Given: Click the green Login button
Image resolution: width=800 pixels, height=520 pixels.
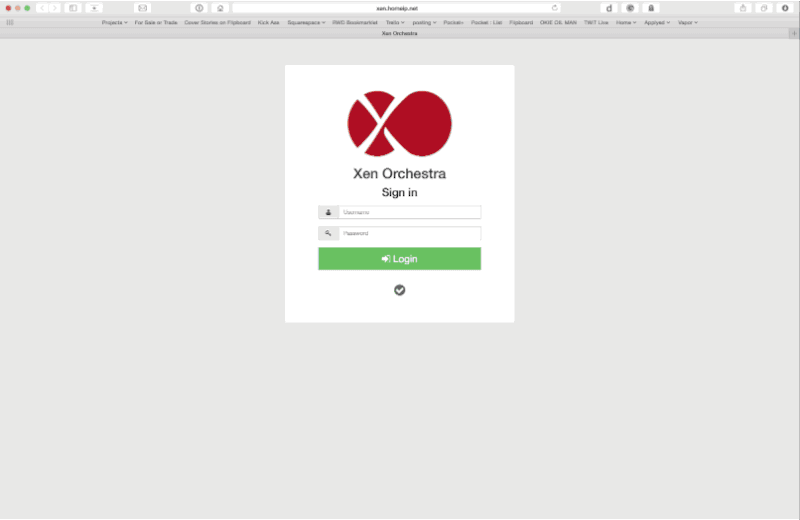Looking at the screenshot, I should (399, 259).
